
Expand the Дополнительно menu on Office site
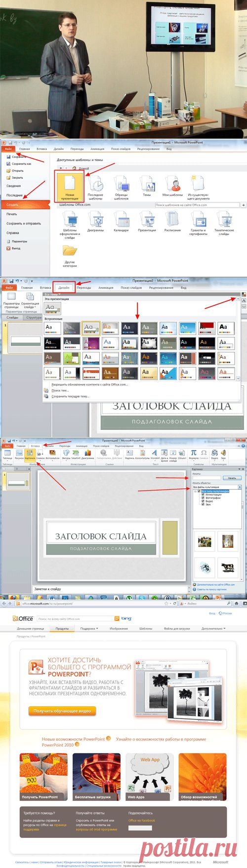click(x=213, y=628)
